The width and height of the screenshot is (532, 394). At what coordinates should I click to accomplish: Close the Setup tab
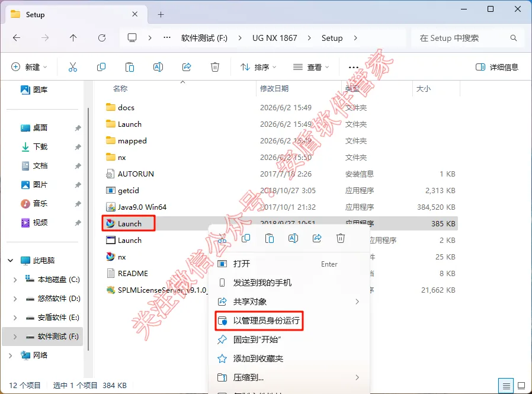134,14
